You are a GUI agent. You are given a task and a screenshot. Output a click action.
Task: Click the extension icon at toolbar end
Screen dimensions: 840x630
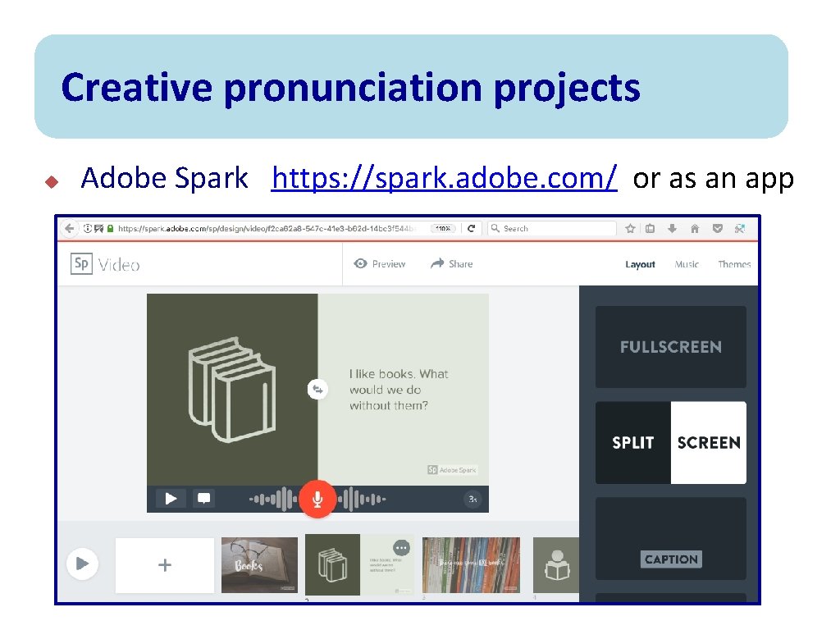pyautogui.click(x=740, y=229)
